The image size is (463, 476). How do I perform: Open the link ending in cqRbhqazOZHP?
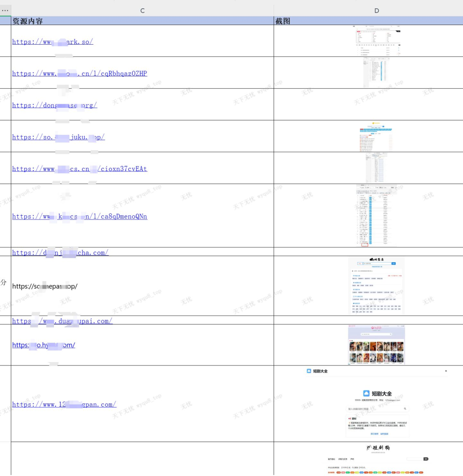point(80,73)
